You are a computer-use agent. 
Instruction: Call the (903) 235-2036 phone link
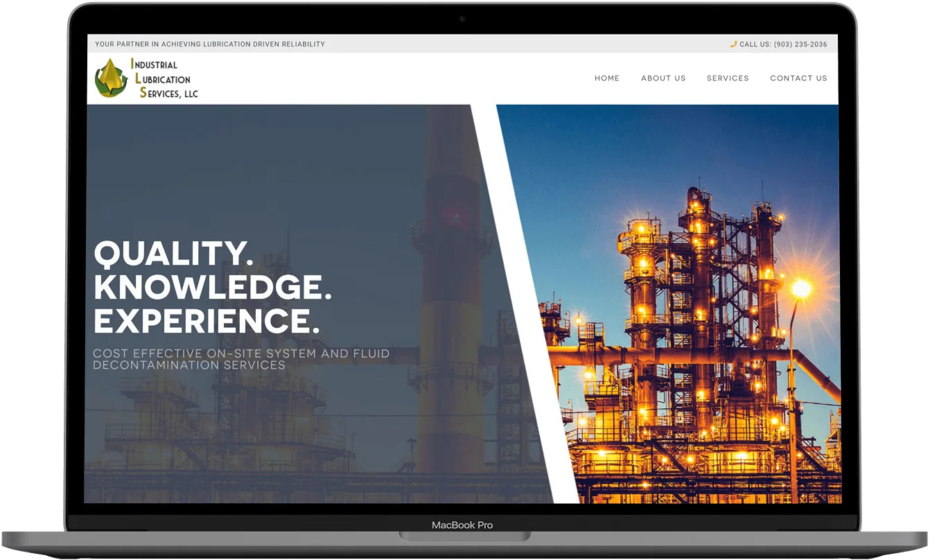click(x=800, y=44)
